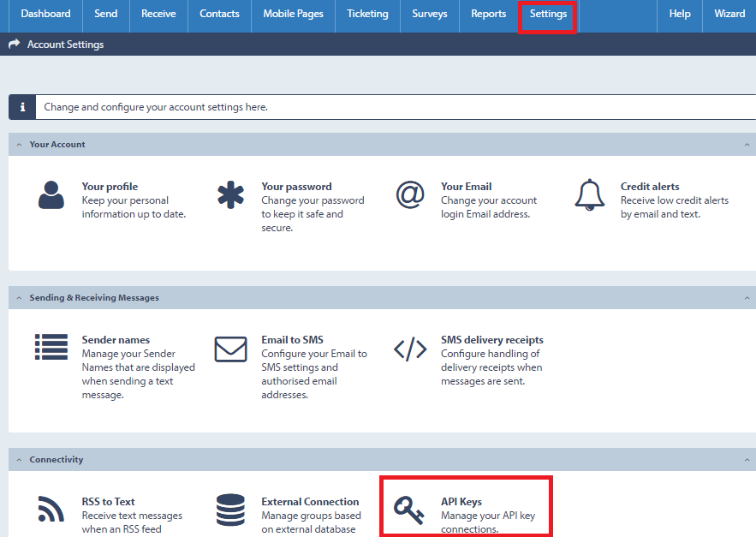The height and width of the screenshot is (537, 756).
Task: Click the envelope Email to SMS icon
Action: [230, 349]
